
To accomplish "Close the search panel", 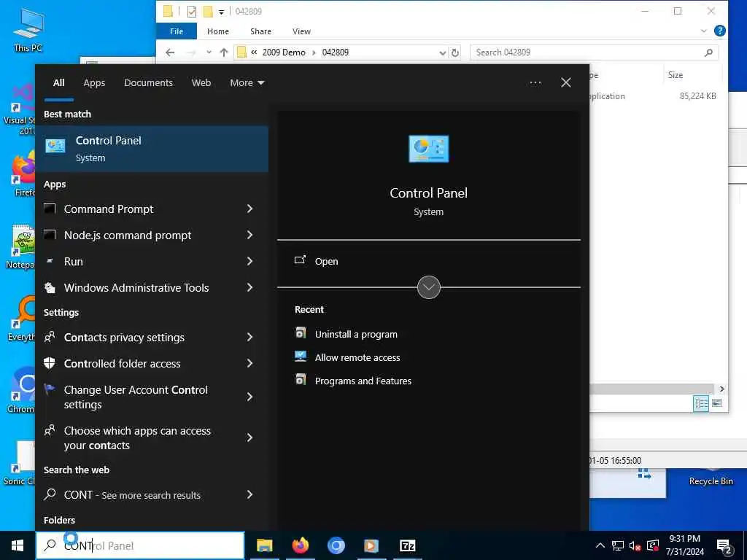I will pyautogui.click(x=566, y=83).
